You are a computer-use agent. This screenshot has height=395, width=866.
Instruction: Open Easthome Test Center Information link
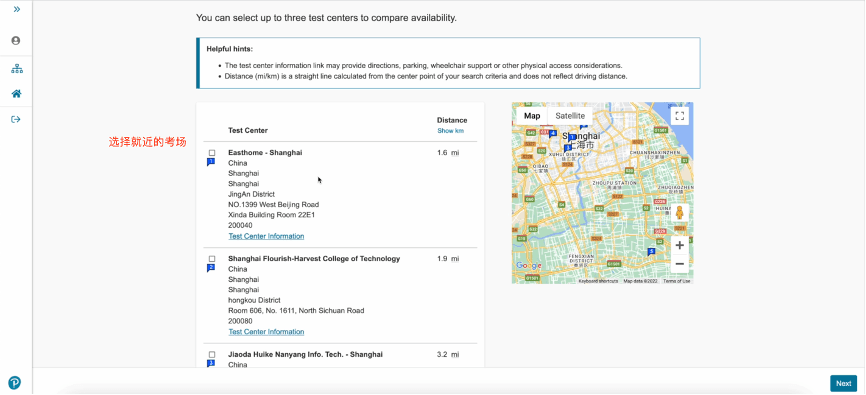pyautogui.click(x=266, y=236)
